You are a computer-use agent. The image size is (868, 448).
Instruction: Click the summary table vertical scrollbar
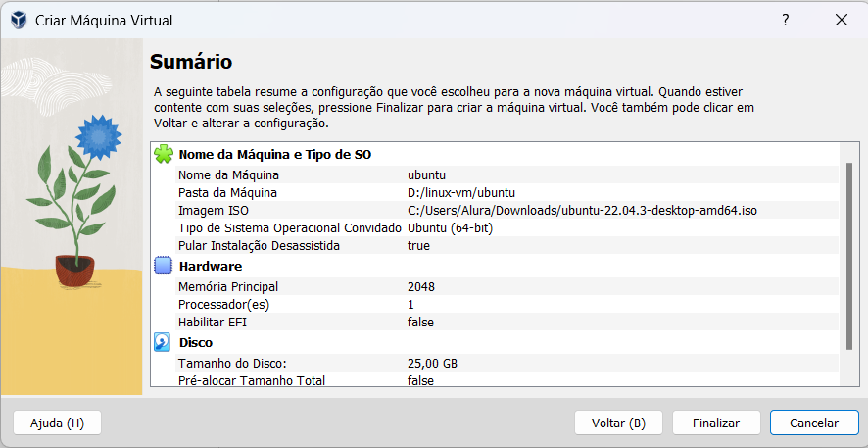click(849, 257)
